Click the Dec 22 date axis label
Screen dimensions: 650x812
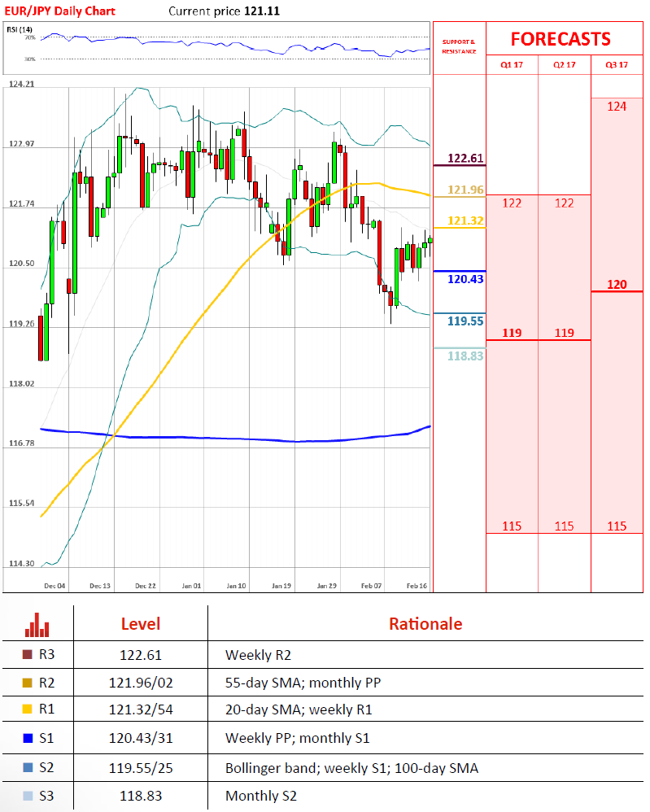[146, 586]
